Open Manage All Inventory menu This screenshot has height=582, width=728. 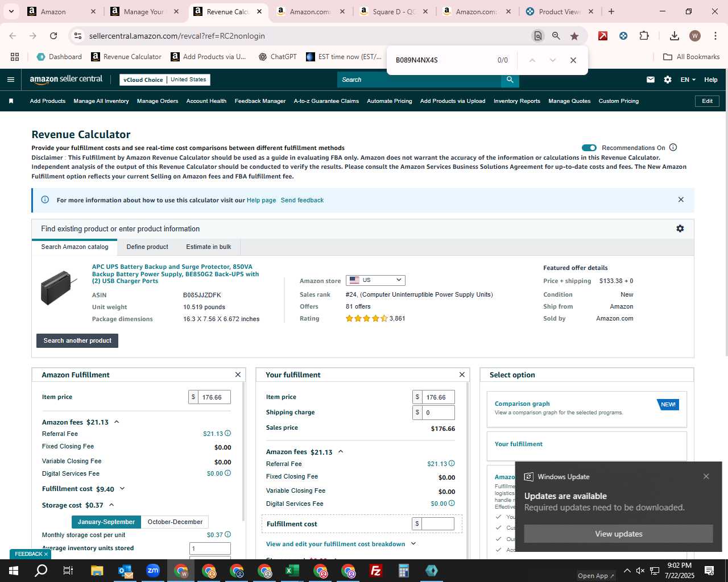[101, 101]
